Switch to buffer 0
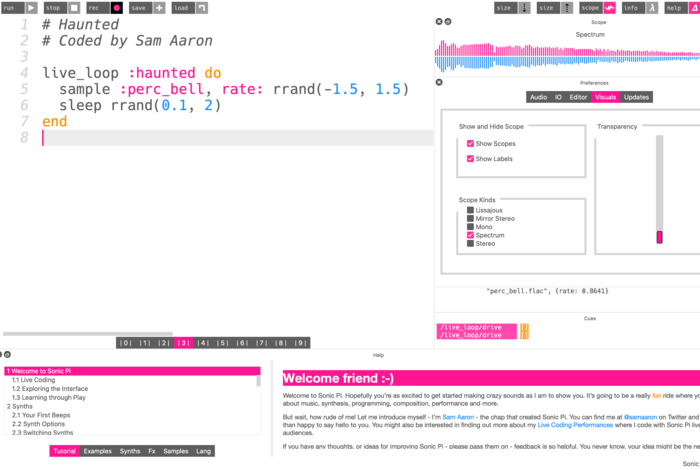The width and height of the screenshot is (700, 470). click(125, 343)
